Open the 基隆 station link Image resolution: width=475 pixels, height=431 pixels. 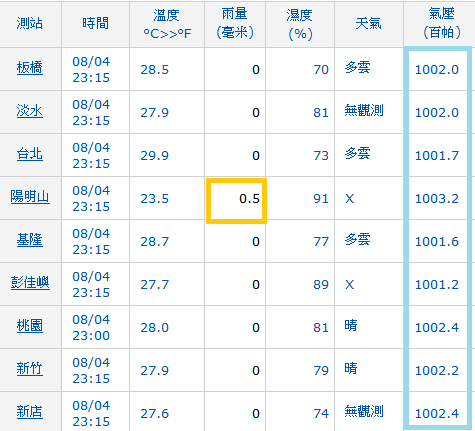coord(30,240)
